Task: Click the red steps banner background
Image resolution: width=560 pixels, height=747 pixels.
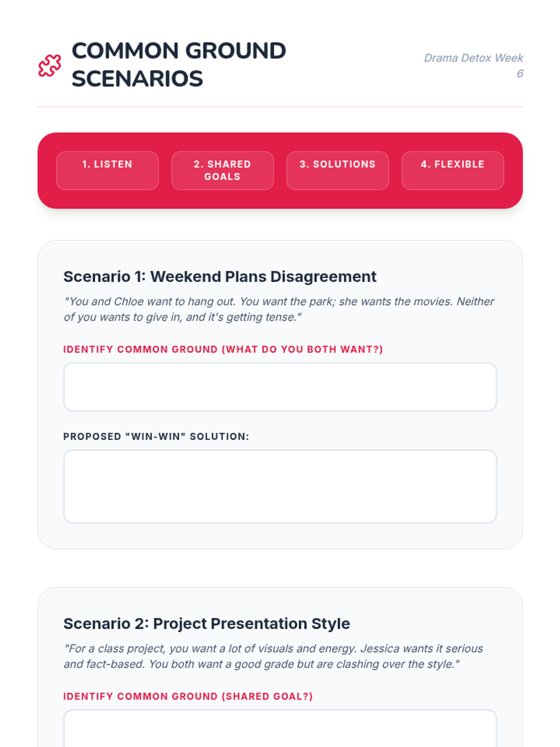Action: (280, 141)
